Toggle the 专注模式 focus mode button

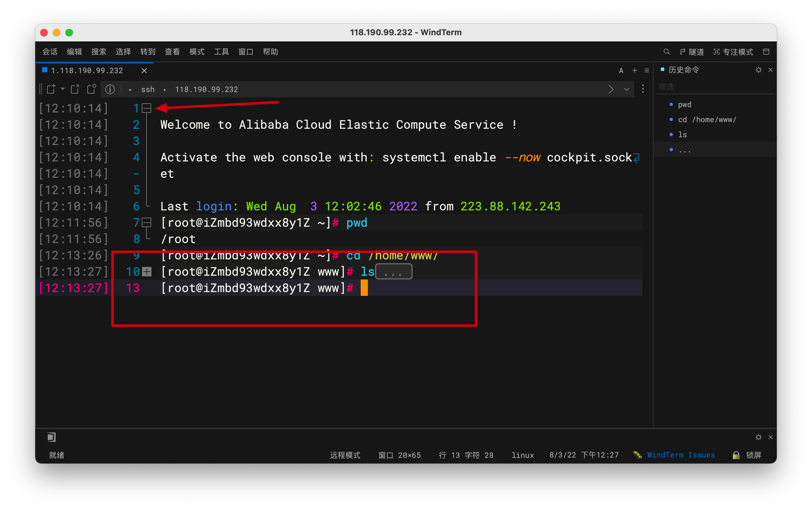(733, 52)
